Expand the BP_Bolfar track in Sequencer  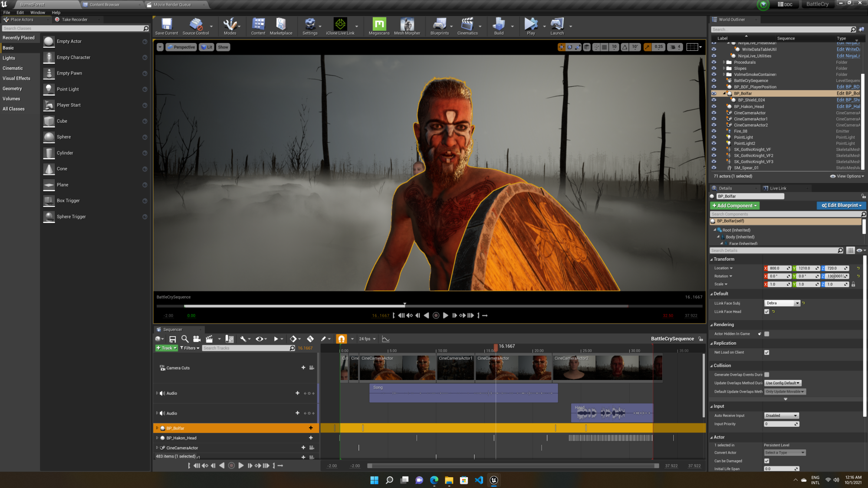tap(157, 428)
